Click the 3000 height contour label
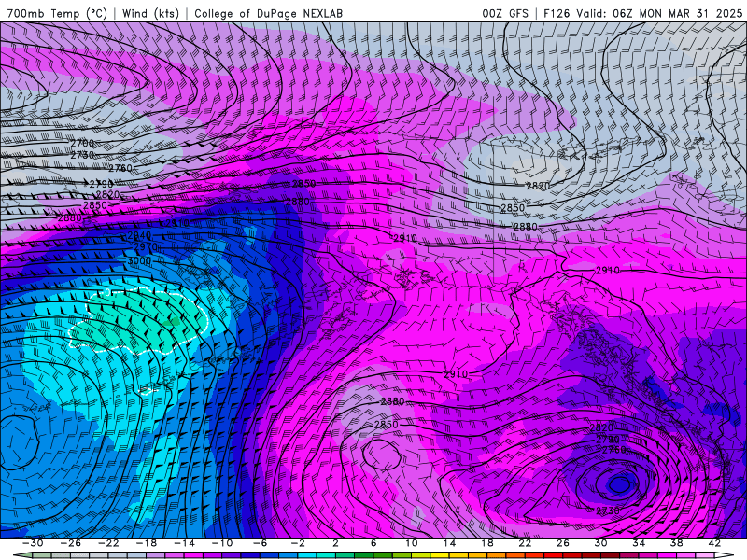Viewport: 747px width, 560px height. point(139,261)
